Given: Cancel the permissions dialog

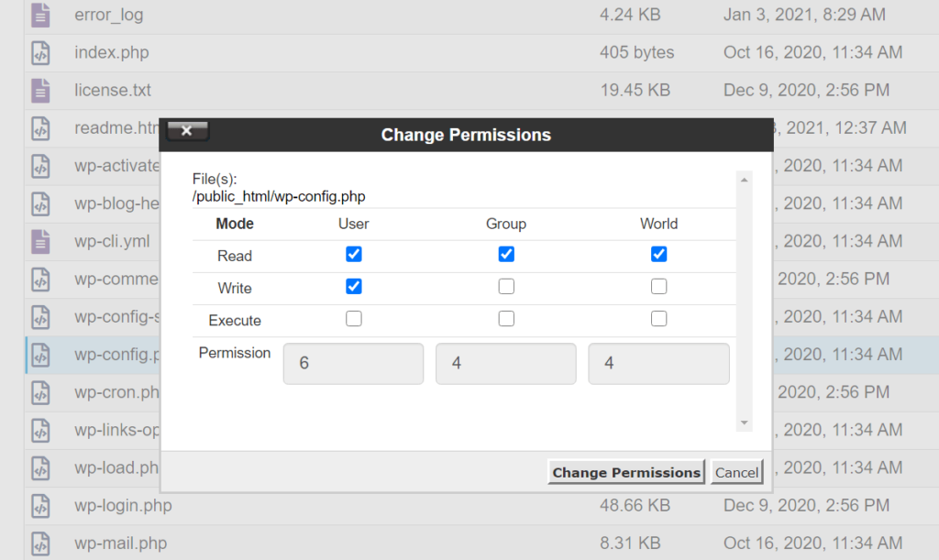Looking at the screenshot, I should (x=736, y=472).
